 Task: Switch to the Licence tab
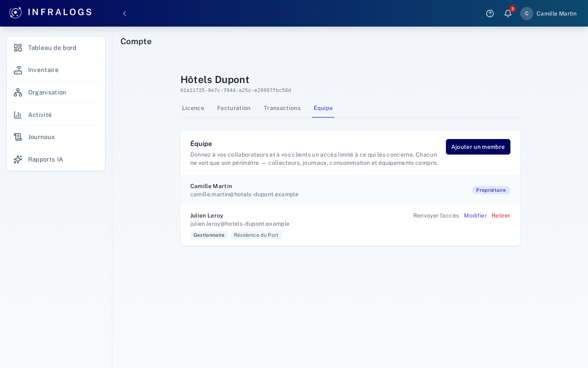tap(193, 108)
